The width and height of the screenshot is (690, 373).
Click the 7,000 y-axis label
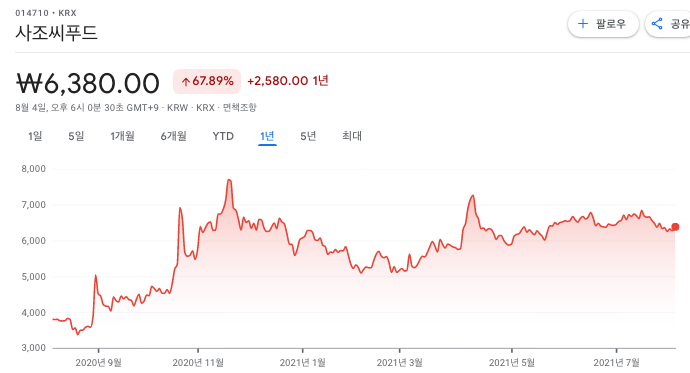tap(33, 205)
